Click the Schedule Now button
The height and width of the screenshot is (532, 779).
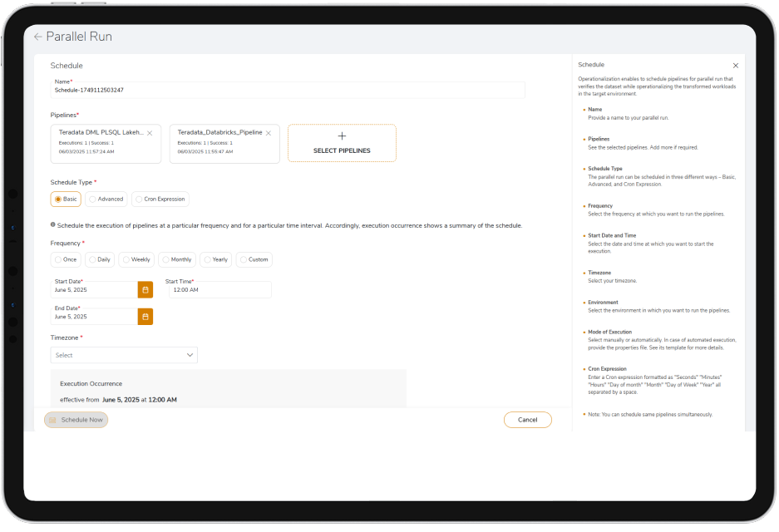pos(76,420)
